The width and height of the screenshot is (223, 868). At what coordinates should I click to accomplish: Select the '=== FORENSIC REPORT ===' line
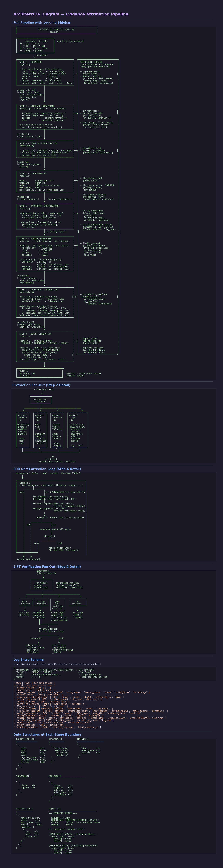pos(63,813)
